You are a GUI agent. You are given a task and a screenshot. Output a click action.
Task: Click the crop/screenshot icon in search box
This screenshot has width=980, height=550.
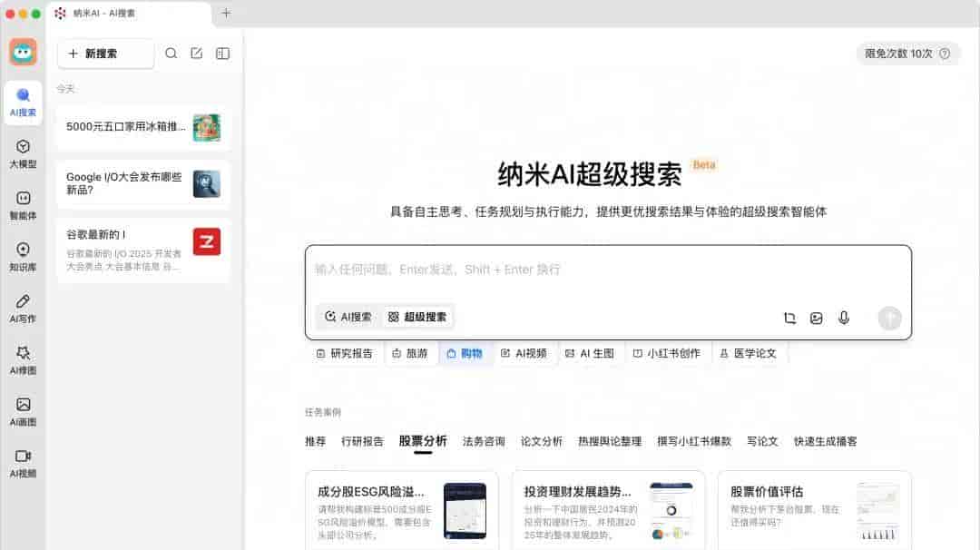(x=790, y=319)
